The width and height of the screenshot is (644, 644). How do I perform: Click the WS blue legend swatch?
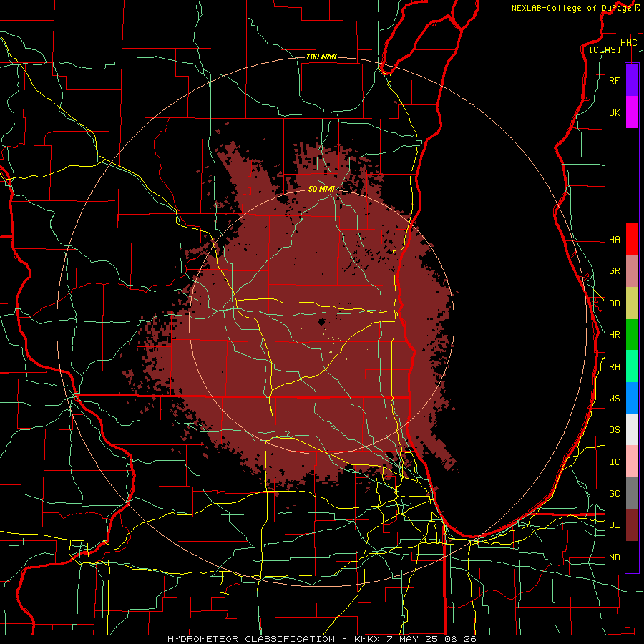pos(632,398)
